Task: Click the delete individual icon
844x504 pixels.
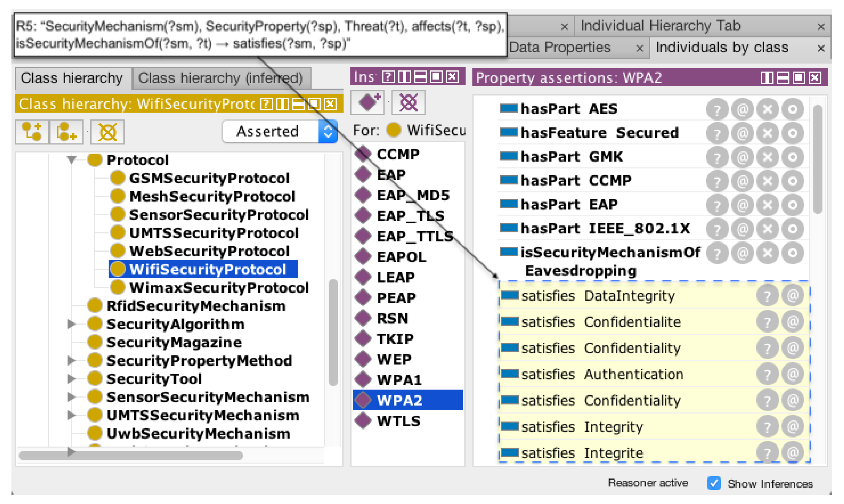Action: (x=408, y=102)
